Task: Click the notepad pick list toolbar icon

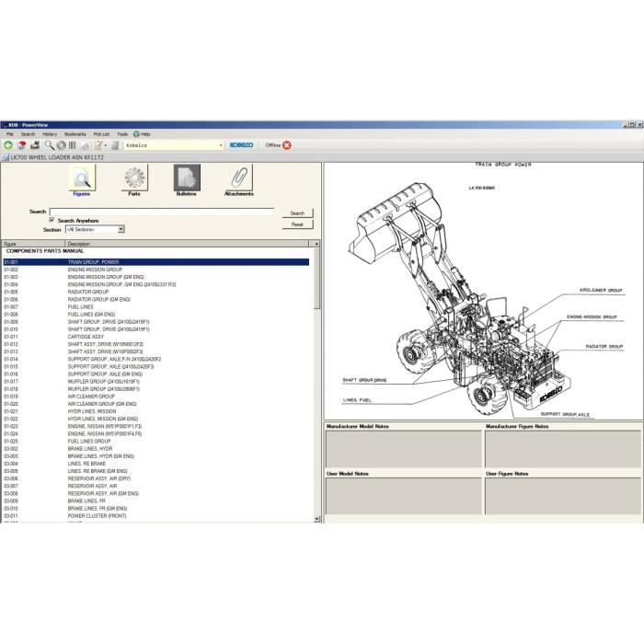Action: [98, 145]
